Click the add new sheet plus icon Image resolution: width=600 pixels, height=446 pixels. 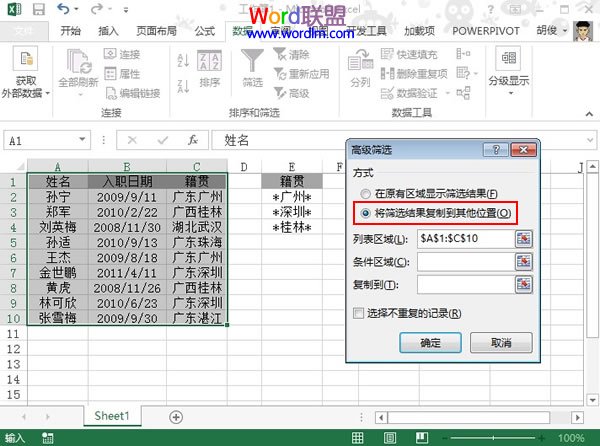coord(176,417)
